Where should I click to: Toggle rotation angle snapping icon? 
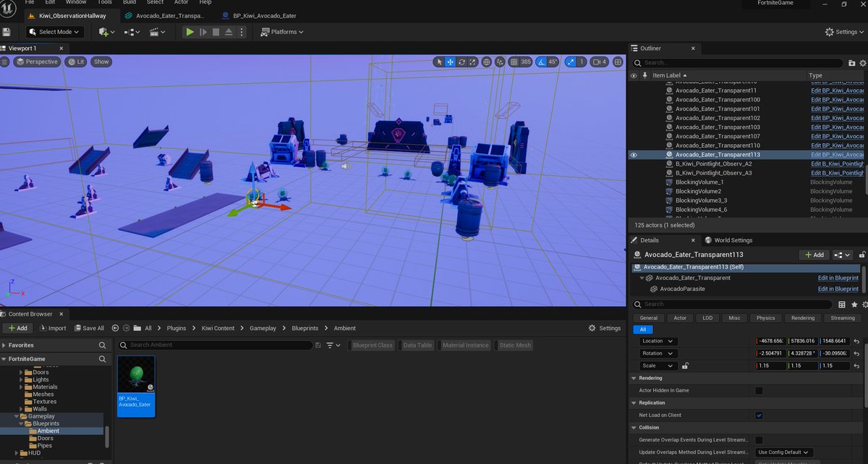coord(542,62)
